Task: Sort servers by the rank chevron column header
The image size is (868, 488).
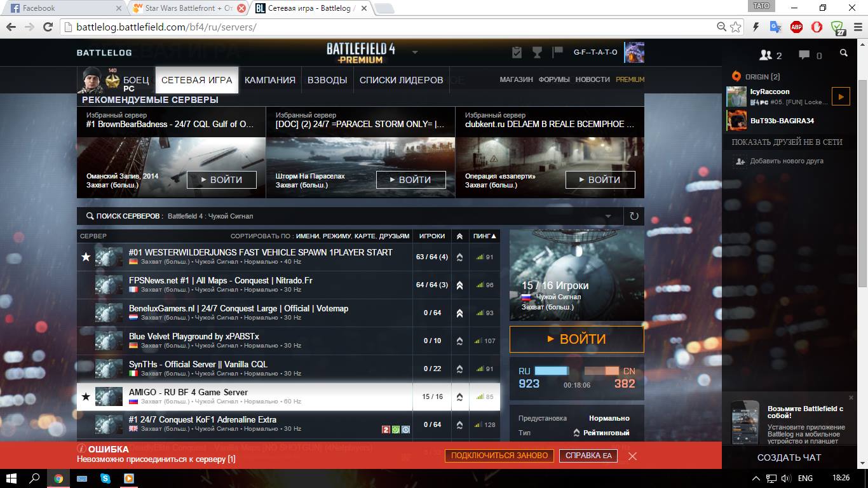Action: (459, 236)
